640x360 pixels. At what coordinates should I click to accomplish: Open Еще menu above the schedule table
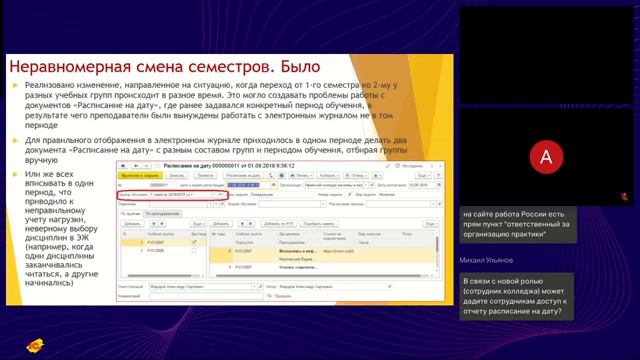click(x=431, y=224)
